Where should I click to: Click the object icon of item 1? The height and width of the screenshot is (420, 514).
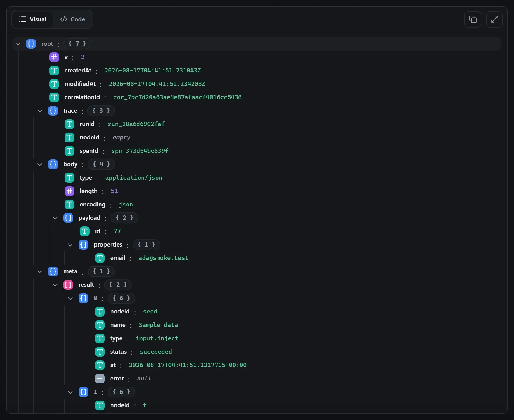coord(83,392)
